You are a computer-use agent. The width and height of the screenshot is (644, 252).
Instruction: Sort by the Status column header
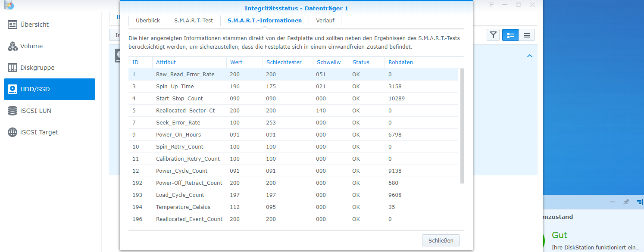(366, 62)
